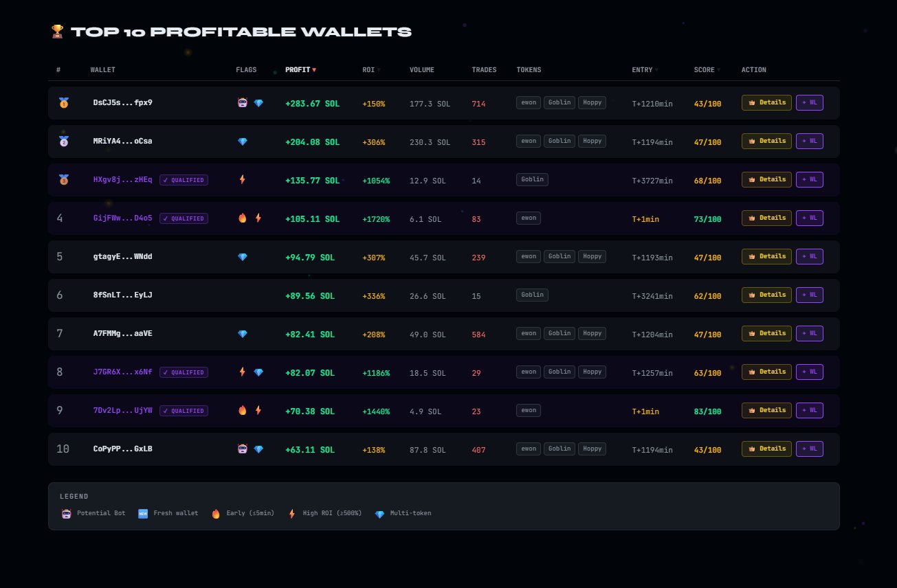Screen dimensions: 897x588
Task: Click the Hoppy token tag on gtagyE...WNdd row
Action: tap(592, 256)
